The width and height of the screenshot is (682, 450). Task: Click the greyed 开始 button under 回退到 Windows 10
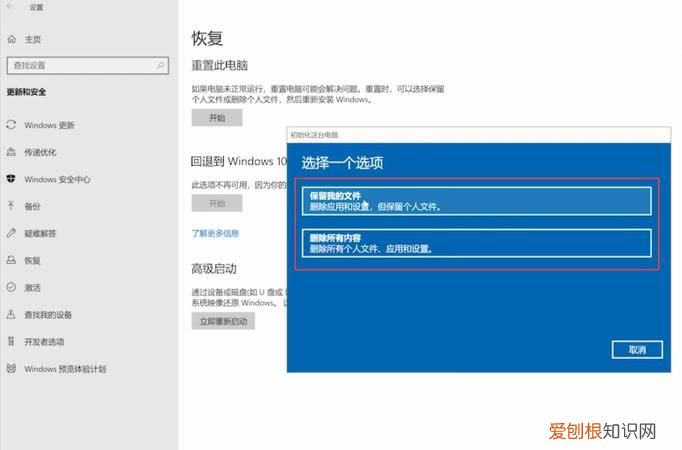pyautogui.click(x=217, y=203)
